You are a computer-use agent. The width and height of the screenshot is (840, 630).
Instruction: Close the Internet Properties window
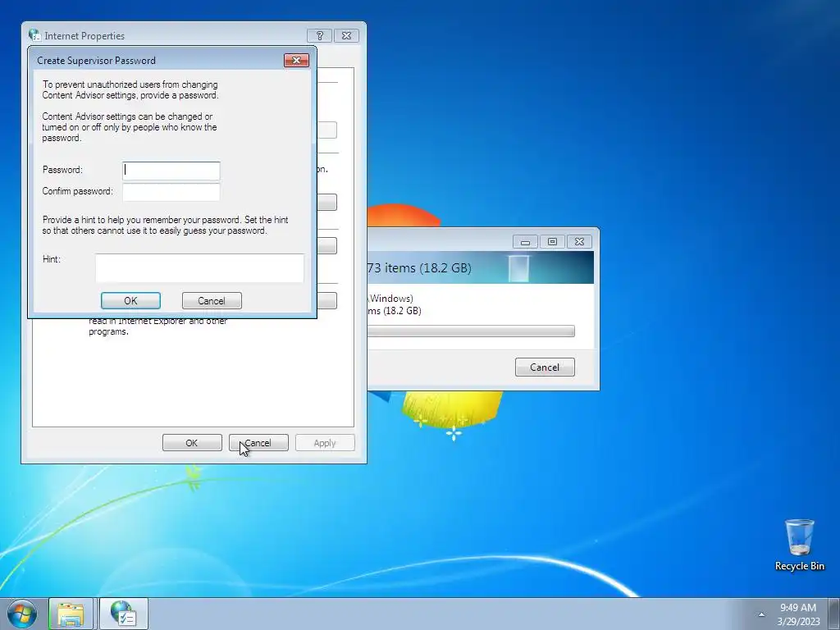[347, 35]
